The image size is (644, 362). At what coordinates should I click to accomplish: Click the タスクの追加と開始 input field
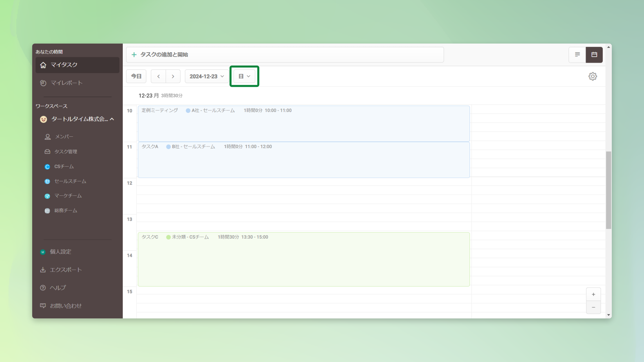[x=285, y=55]
